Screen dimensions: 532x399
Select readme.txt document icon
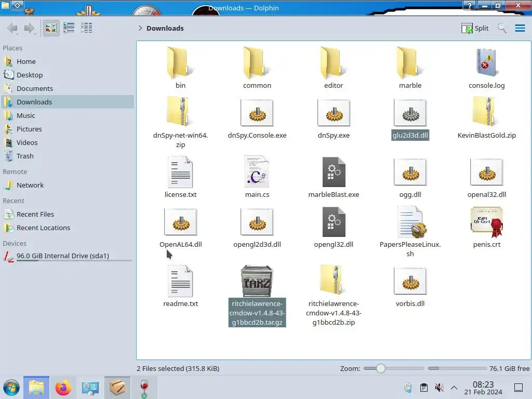tap(180, 281)
